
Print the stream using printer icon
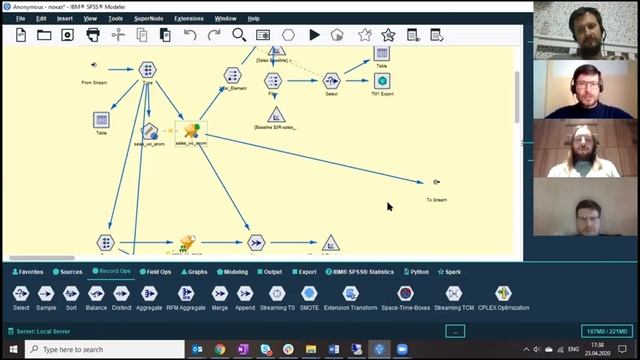tap(93, 35)
